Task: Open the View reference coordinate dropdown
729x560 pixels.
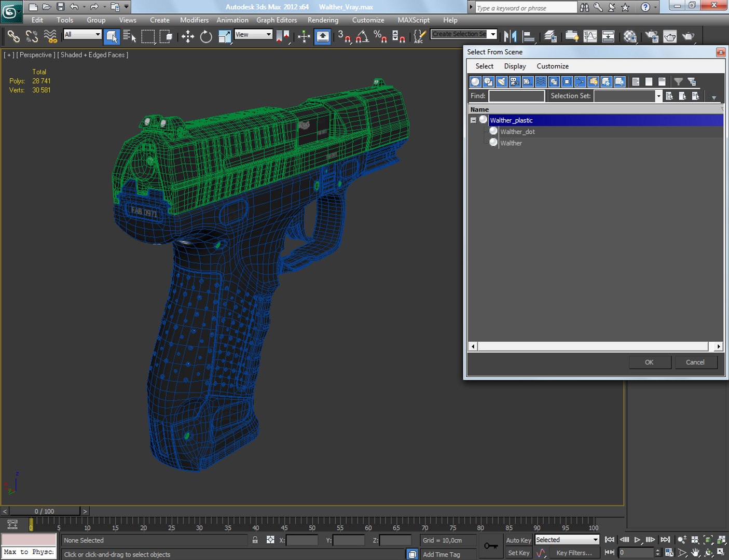Action: [253, 34]
